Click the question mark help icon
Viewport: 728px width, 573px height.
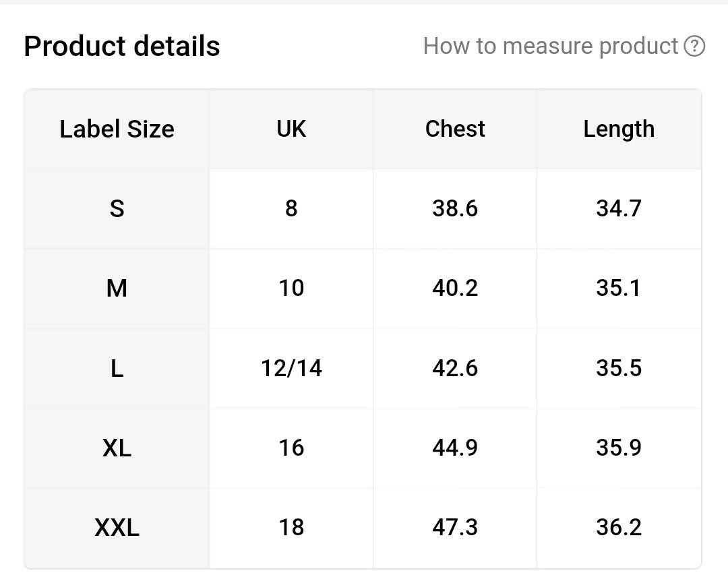694,47
